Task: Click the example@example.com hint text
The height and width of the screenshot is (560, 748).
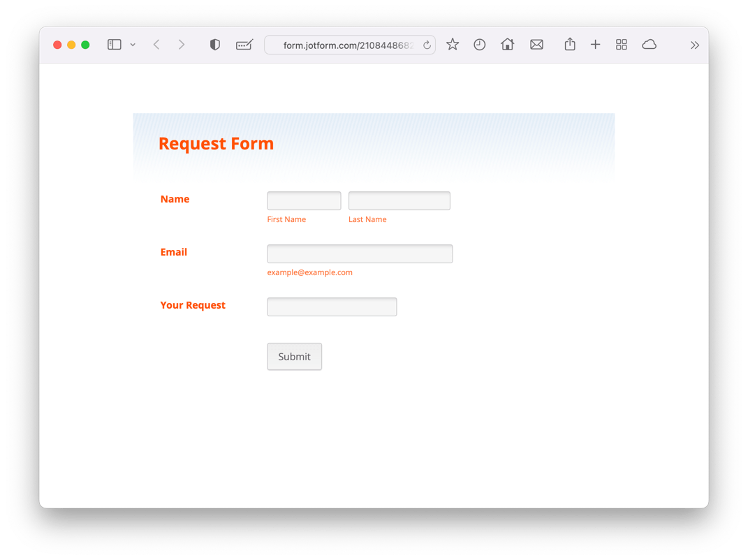Action: pyautogui.click(x=309, y=272)
